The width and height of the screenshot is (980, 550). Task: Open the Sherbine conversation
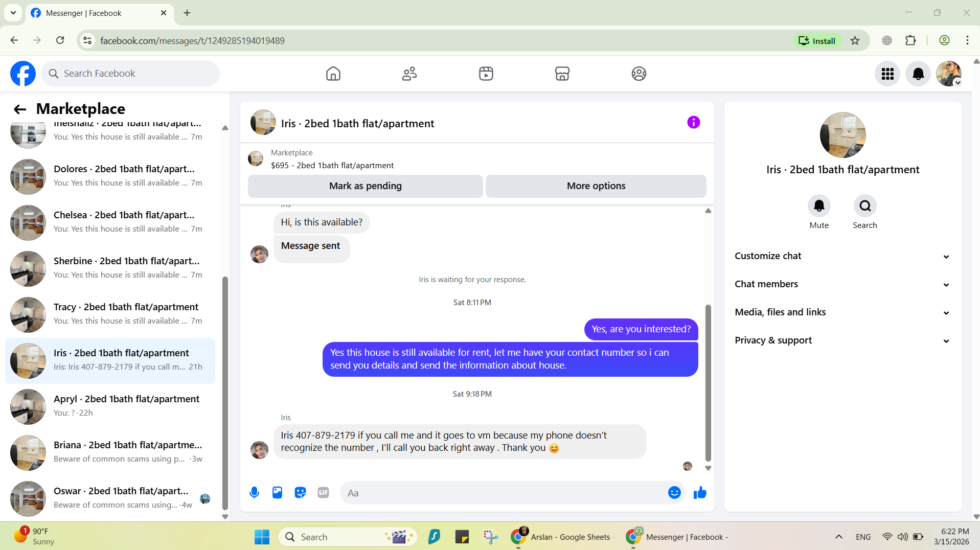pos(110,268)
